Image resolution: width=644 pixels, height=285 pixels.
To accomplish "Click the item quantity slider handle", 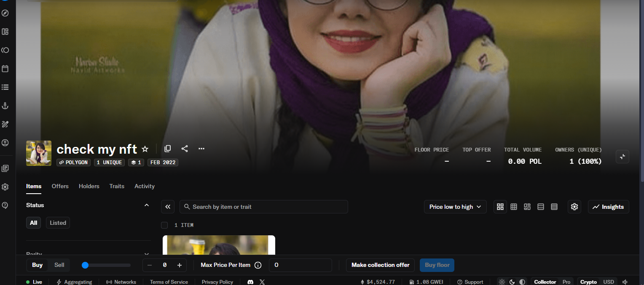I will point(85,265).
